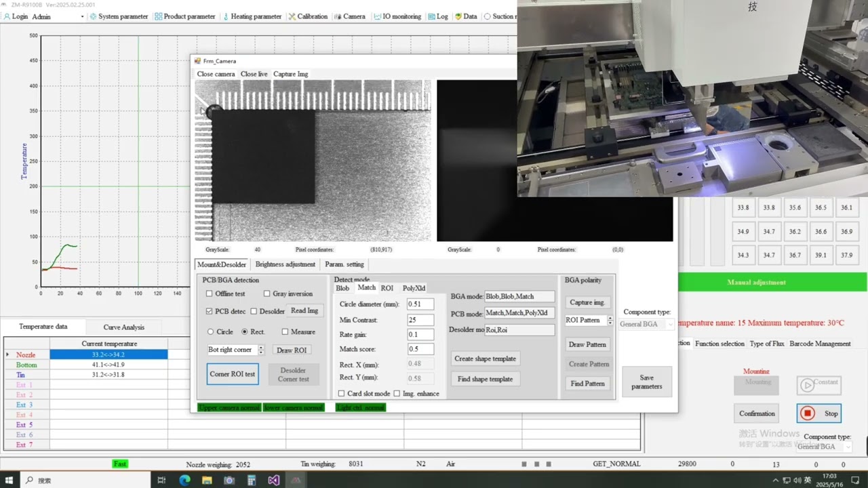
Task: Step the ROI Pattern selector
Action: 610,320
